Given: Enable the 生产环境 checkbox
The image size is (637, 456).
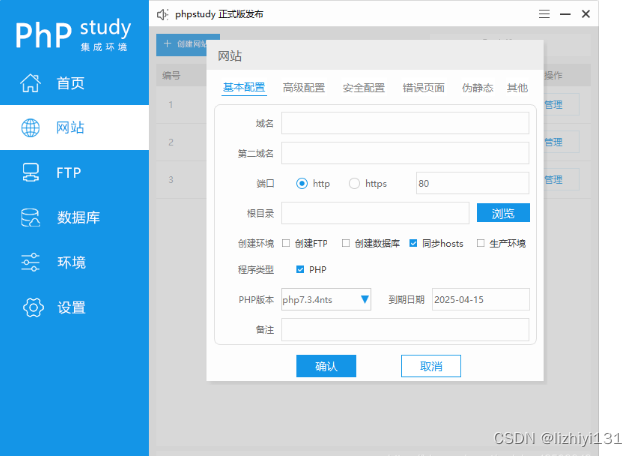Looking at the screenshot, I should (481, 243).
